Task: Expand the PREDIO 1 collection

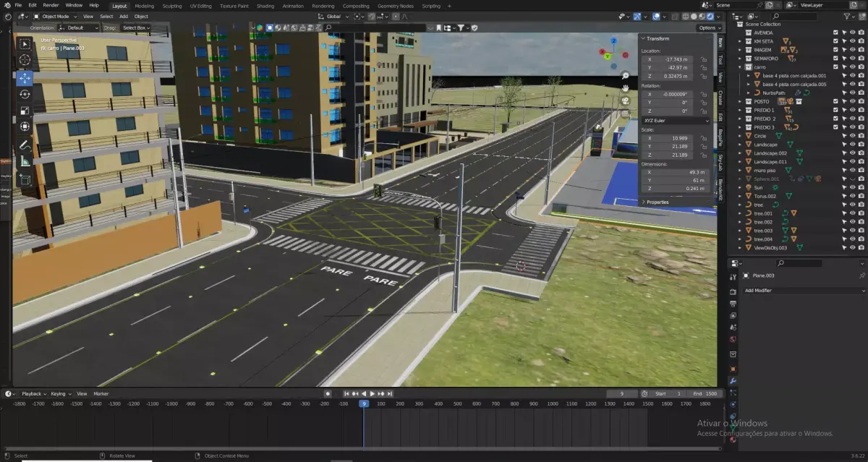Action: pos(740,110)
